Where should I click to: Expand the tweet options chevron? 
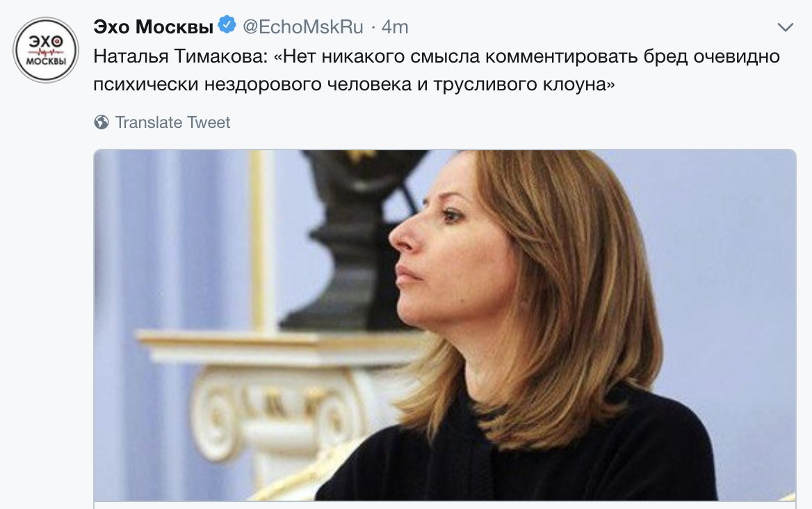click(x=786, y=27)
